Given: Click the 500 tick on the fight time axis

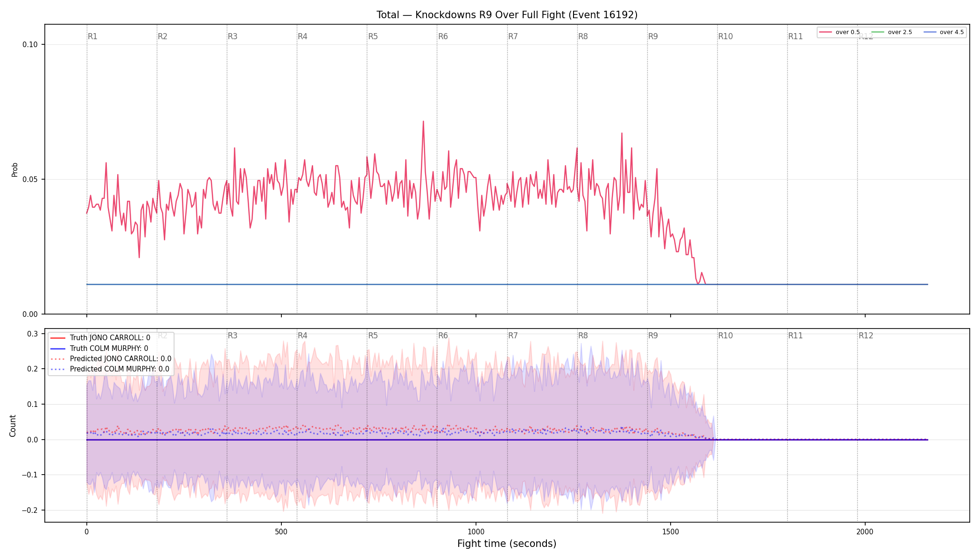Looking at the screenshot, I should tap(281, 532).
